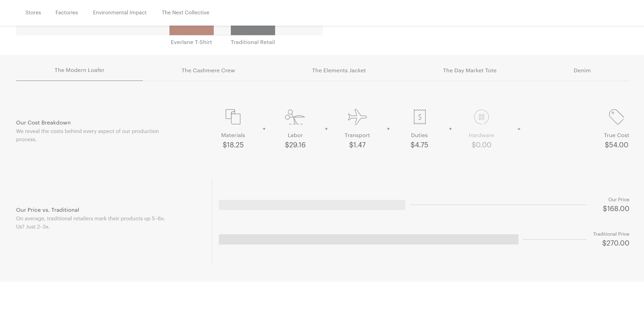Click the True Cost price tag icon
The height and width of the screenshot is (311, 644).
point(616,117)
